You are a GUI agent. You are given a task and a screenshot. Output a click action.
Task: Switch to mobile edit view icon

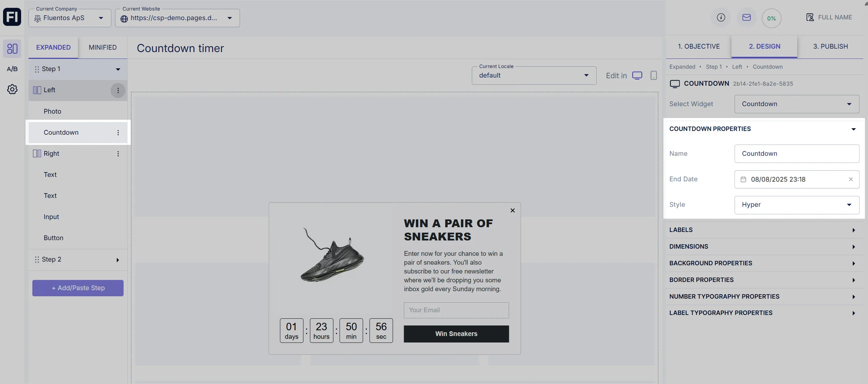(653, 76)
